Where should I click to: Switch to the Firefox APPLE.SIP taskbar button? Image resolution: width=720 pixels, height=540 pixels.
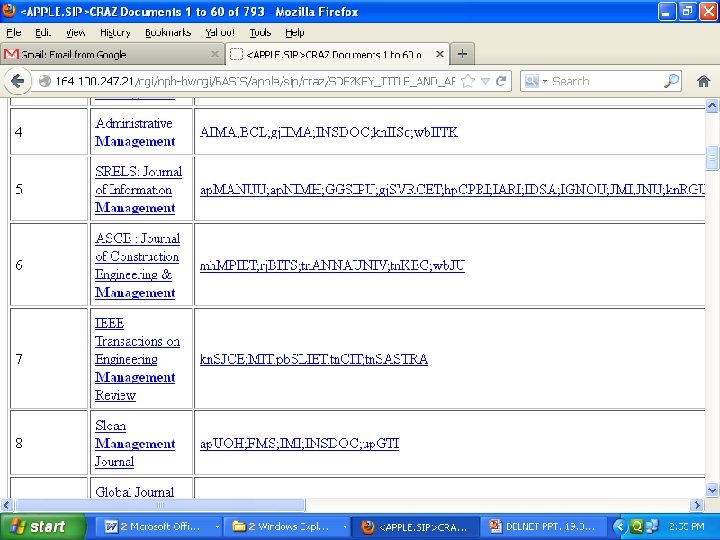pos(416,527)
